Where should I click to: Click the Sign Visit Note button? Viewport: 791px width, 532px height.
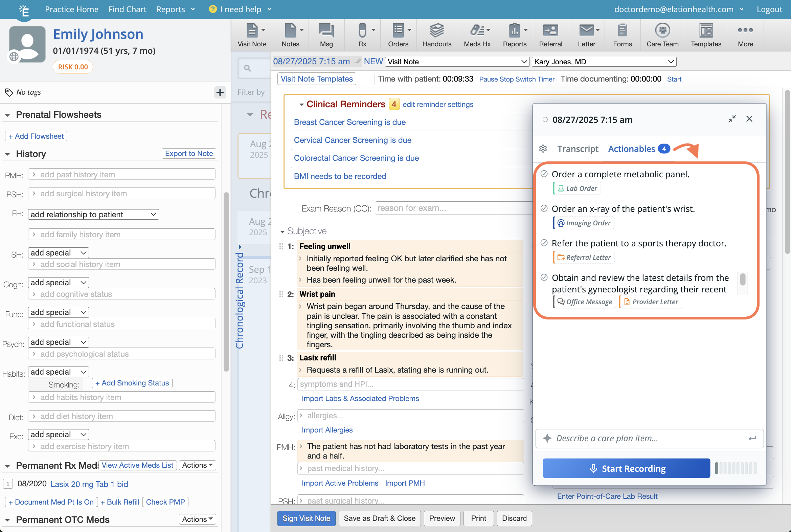click(x=306, y=518)
